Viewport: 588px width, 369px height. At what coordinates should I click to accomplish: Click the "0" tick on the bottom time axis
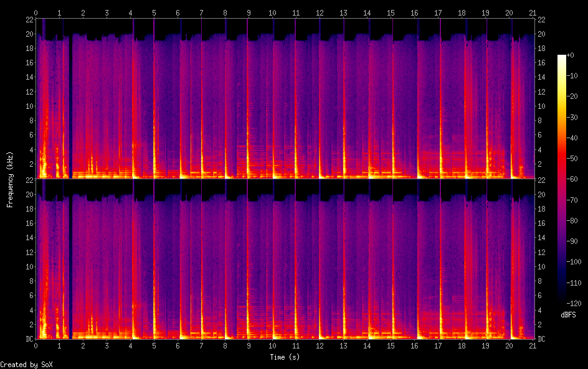tap(36, 346)
